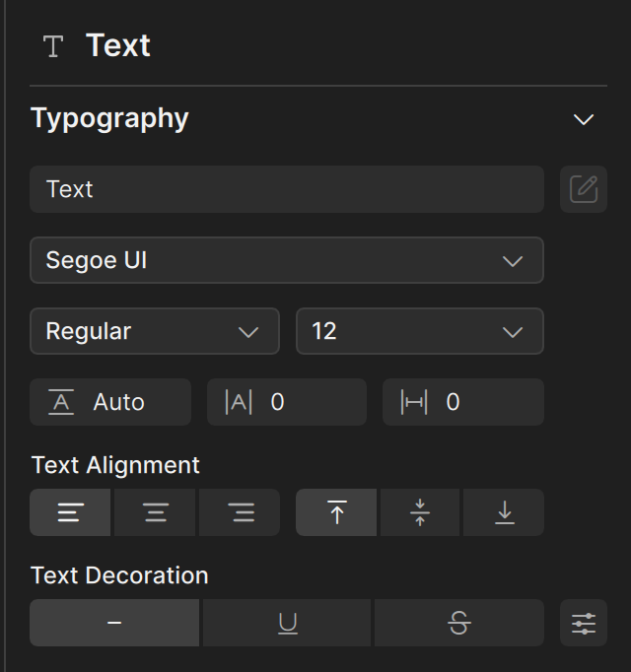Open advanced text decoration settings
631x672 pixels.
click(x=584, y=623)
